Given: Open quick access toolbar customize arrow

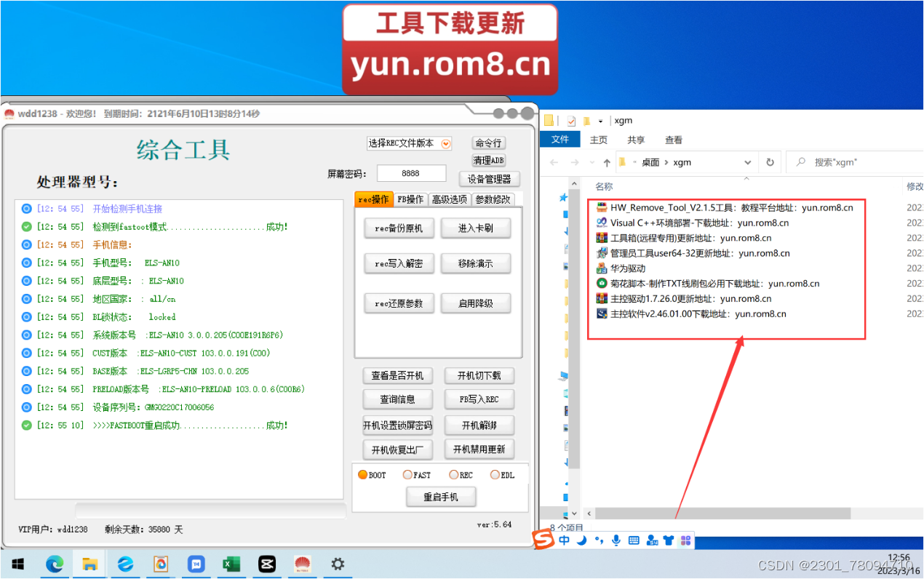Looking at the screenshot, I should (x=600, y=121).
